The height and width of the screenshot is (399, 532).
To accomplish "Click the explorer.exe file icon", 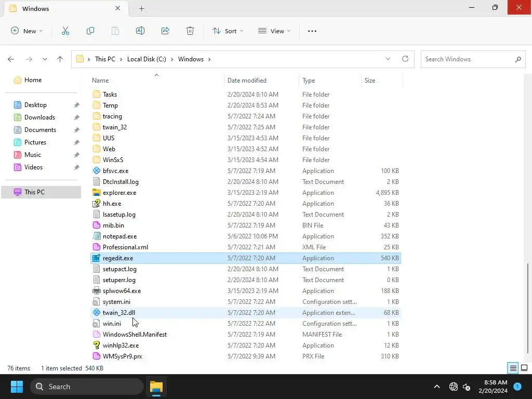I will point(96,192).
